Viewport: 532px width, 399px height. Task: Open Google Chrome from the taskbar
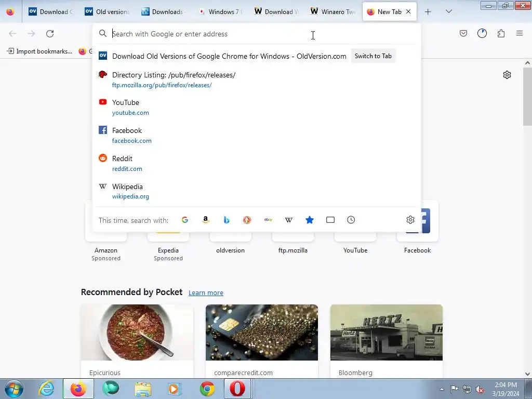point(207,389)
